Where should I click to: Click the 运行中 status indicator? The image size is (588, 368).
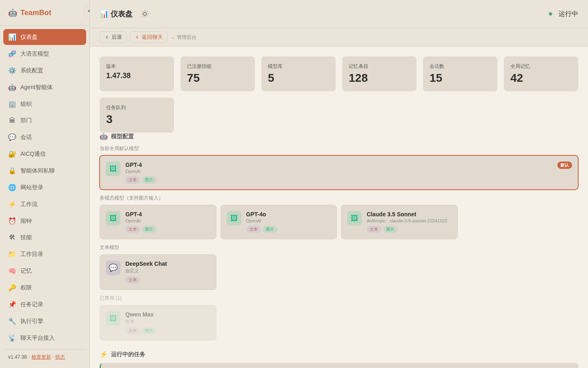tap(563, 14)
